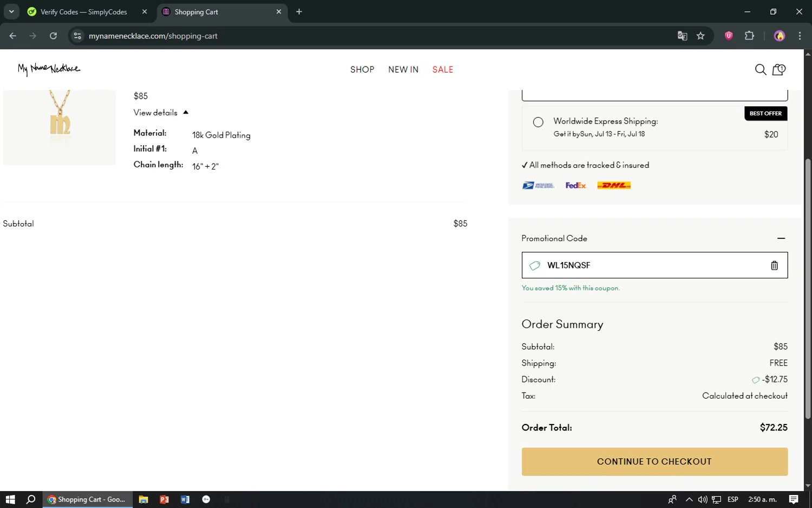Open the uBlock shield extension icon
The height and width of the screenshot is (508, 812).
(729, 36)
